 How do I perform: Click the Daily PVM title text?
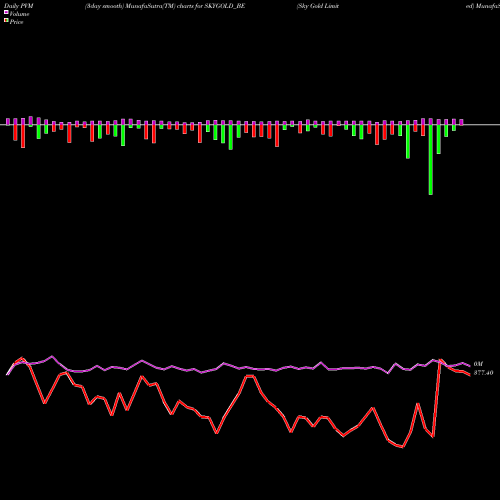[19, 6]
